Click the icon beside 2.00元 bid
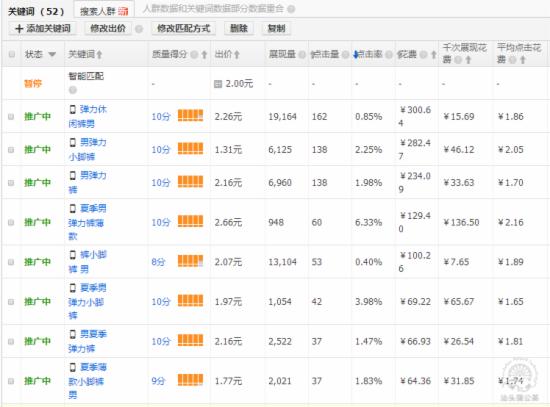Viewport: 550px width, 407px height. tap(218, 84)
